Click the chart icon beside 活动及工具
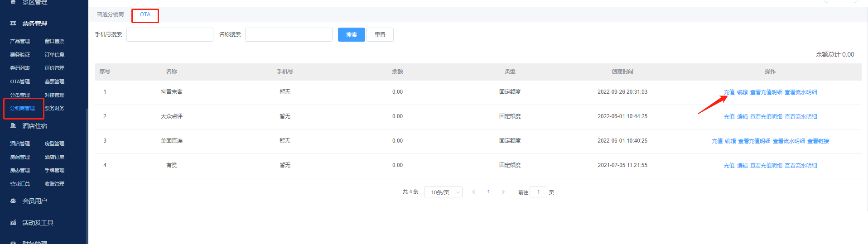Screen dimensions: 868x244 13,223
